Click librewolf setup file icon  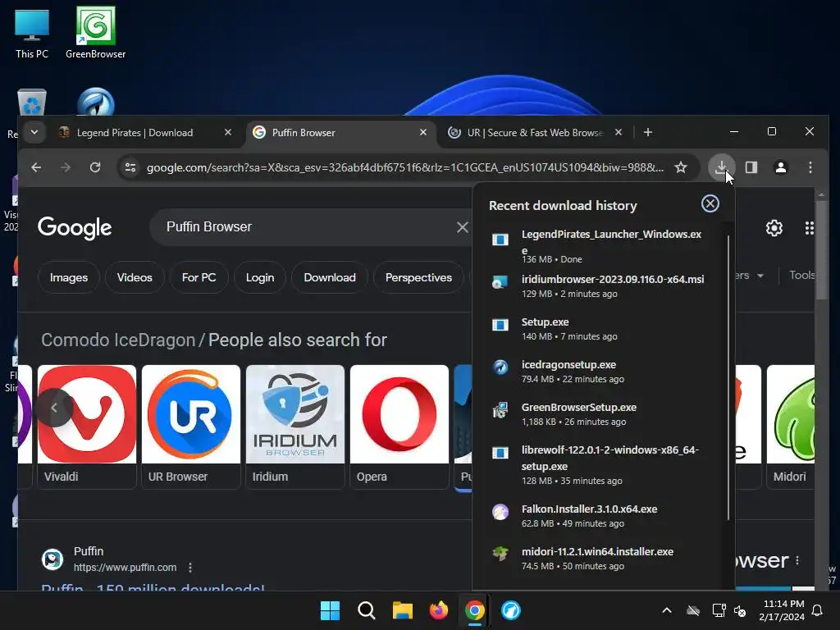(500, 453)
